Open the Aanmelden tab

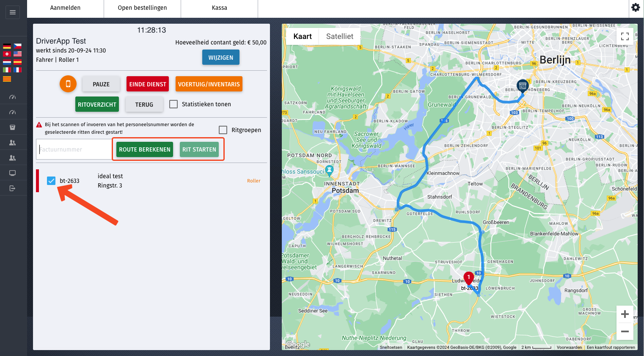(65, 8)
